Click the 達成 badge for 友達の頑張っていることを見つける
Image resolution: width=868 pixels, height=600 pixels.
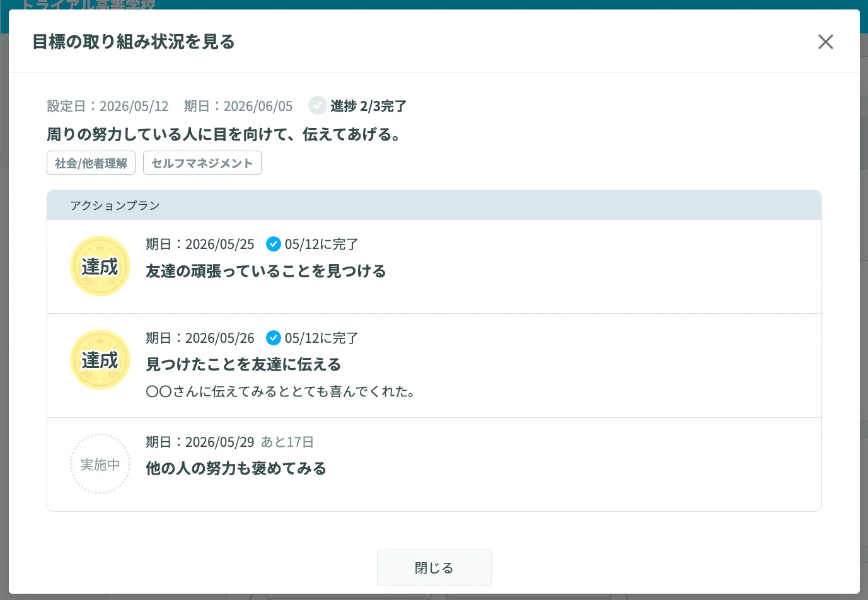(100, 266)
